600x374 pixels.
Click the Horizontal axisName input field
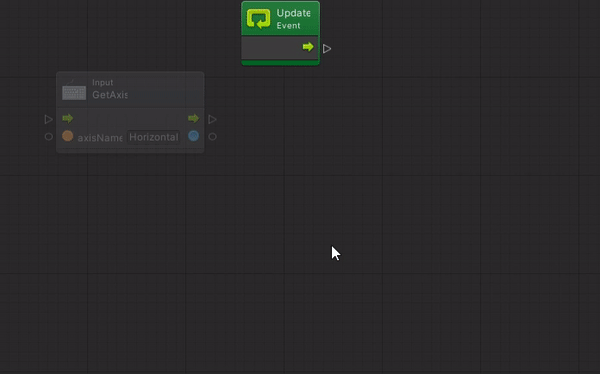pos(153,137)
